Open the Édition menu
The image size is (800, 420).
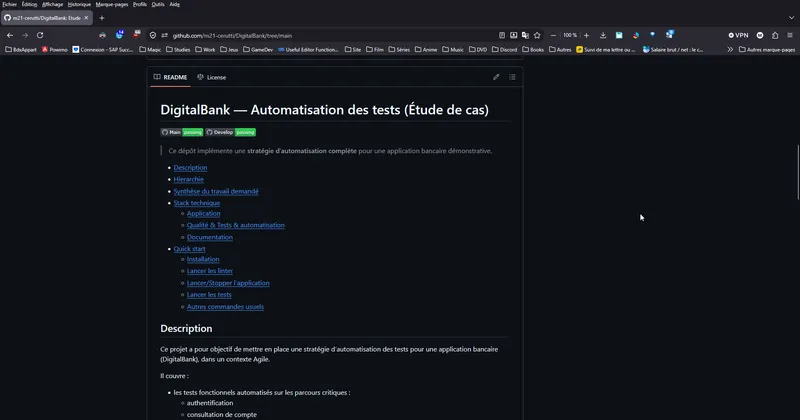[x=29, y=4]
